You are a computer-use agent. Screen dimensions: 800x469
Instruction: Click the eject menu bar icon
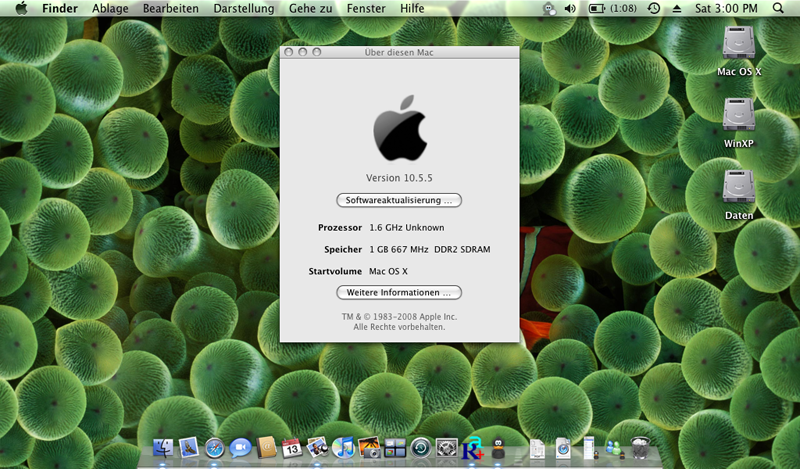coord(677,8)
